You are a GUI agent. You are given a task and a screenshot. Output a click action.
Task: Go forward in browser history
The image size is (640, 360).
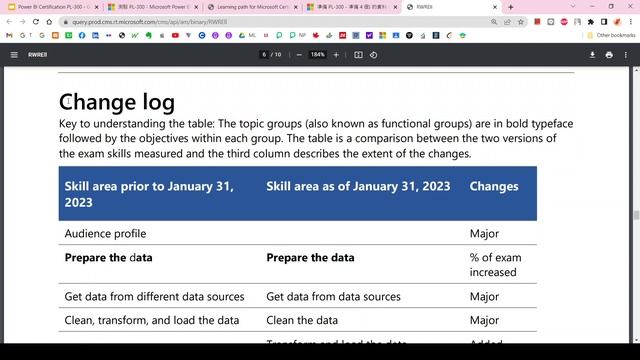tap(22, 22)
